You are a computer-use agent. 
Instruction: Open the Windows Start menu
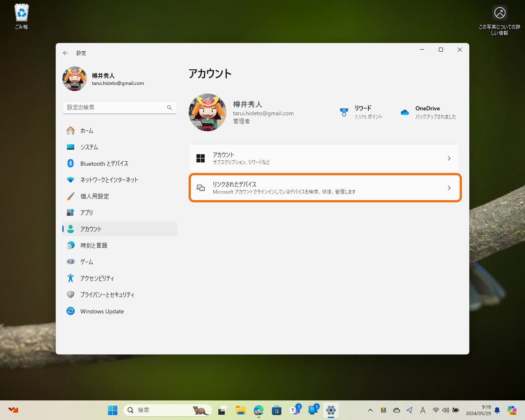coord(112,410)
